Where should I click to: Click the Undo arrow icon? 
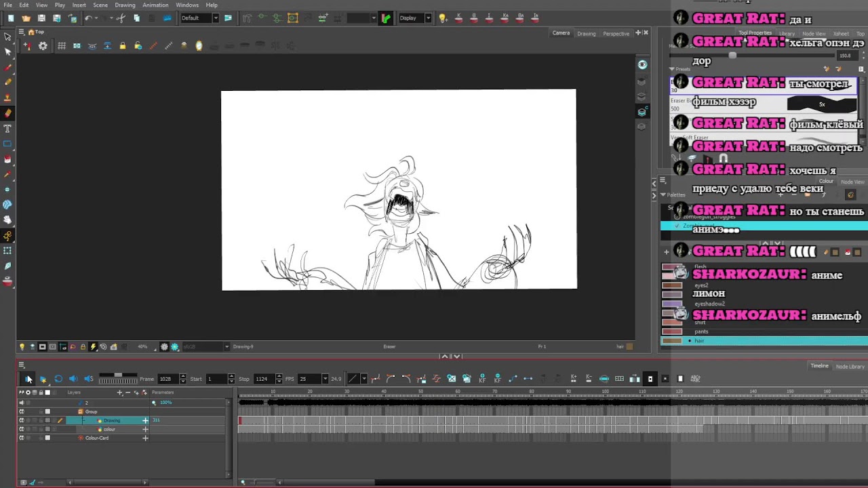pos(88,18)
